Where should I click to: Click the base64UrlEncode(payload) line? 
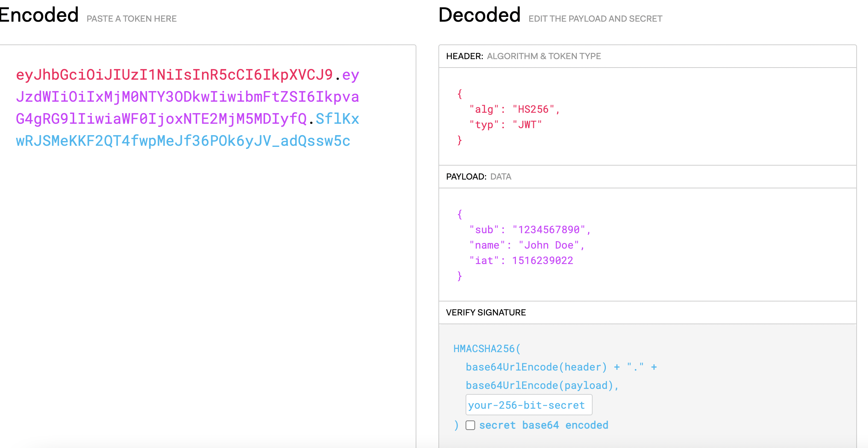point(542,386)
